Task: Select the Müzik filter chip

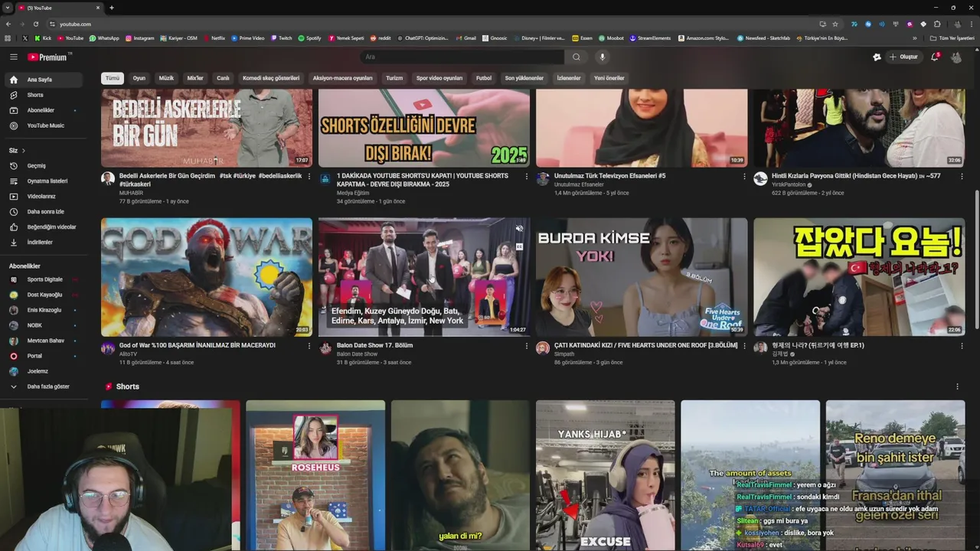Action: coord(166,78)
